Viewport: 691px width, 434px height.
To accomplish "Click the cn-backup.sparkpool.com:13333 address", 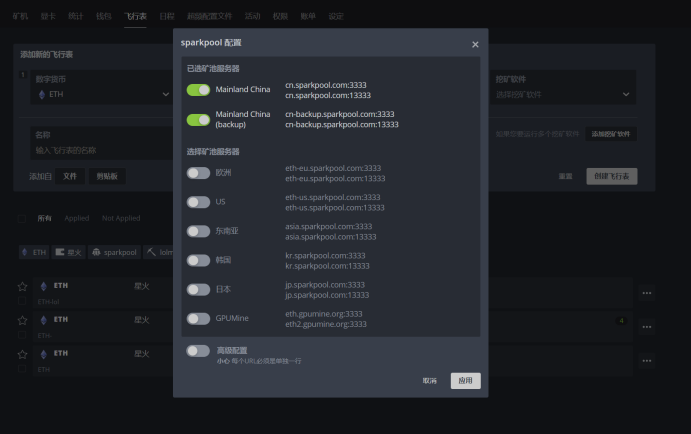I will [342, 125].
